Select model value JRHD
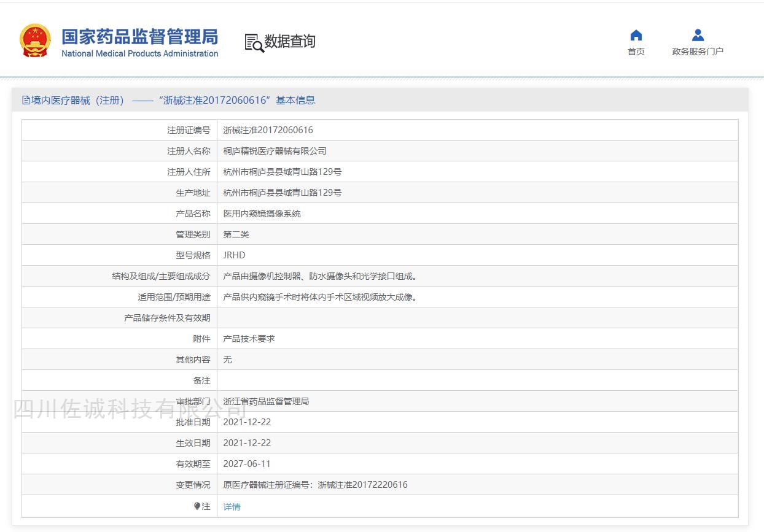Viewport: 764px width, 532px height. click(x=234, y=255)
